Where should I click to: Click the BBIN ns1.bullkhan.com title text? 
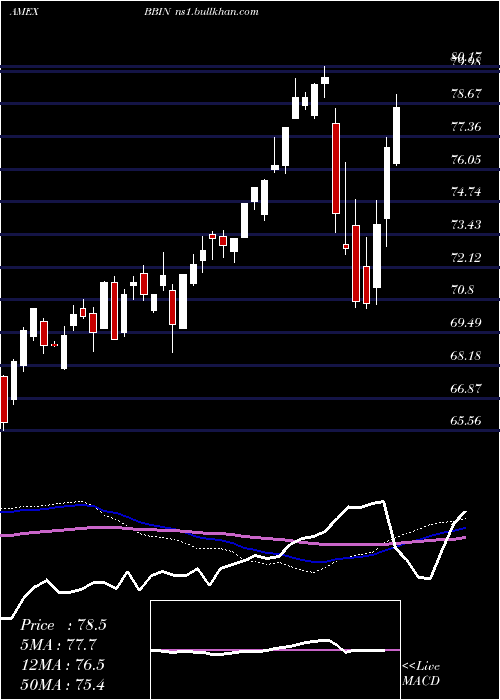coord(201,12)
